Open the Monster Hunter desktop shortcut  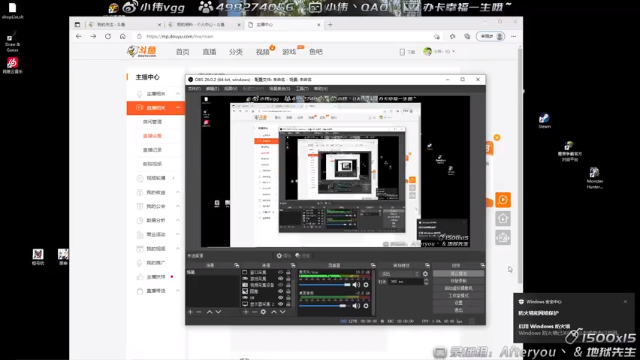click(595, 178)
